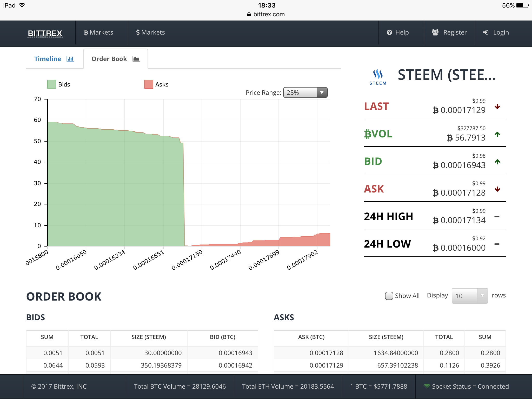Select bid size 30.00000000
Viewport: 532px width, 399px height.
tap(163, 353)
